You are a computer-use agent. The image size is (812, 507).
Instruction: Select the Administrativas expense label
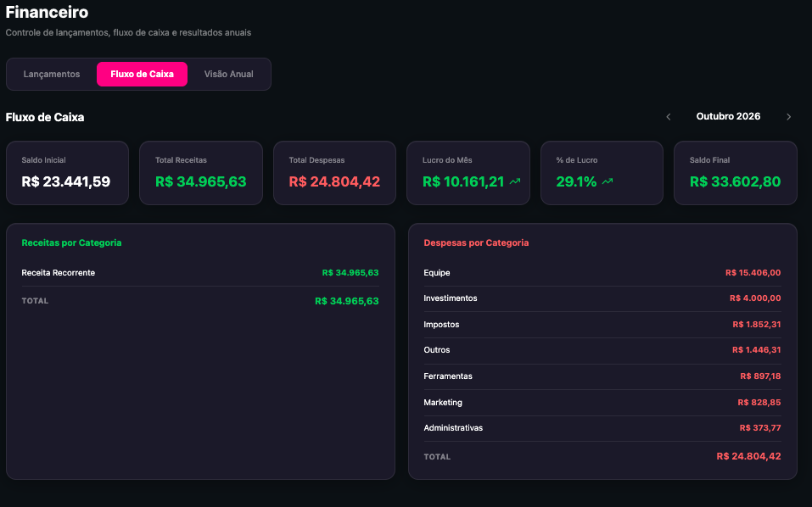453,428
